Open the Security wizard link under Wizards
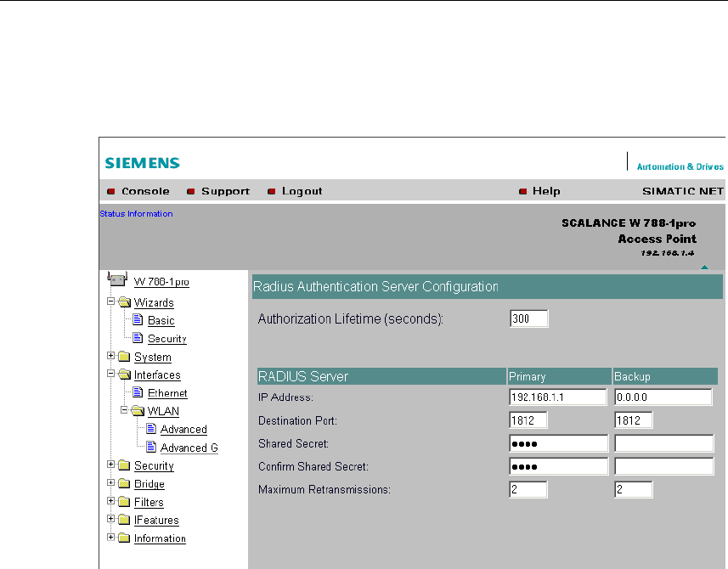The image size is (728, 569). click(x=167, y=339)
